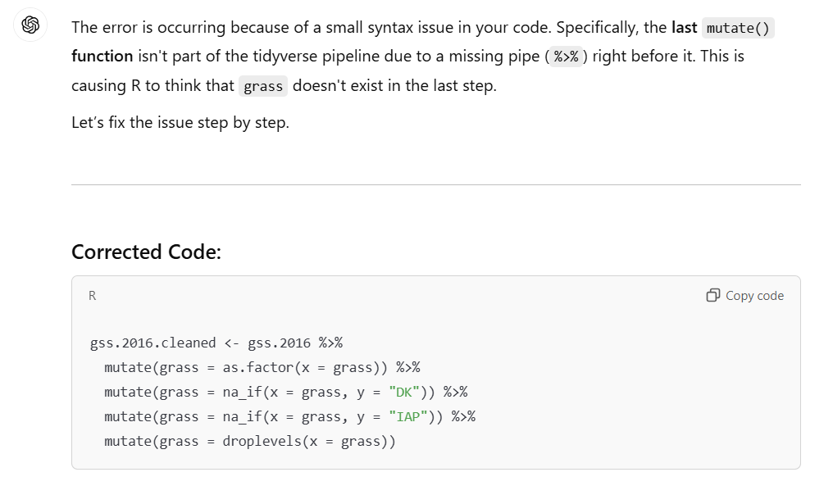Click the R language label in code header
Viewport: 824px width, 504px height.
pos(93,296)
